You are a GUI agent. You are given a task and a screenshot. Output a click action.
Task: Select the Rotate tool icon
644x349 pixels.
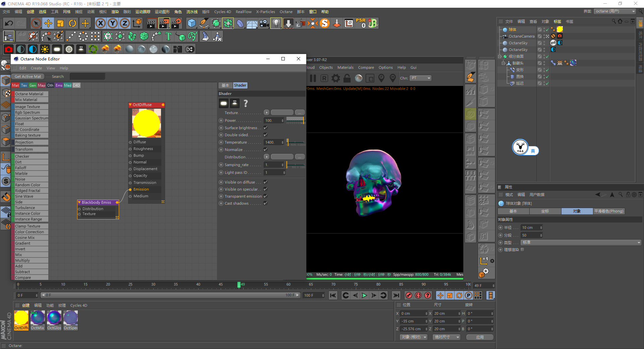(x=72, y=23)
